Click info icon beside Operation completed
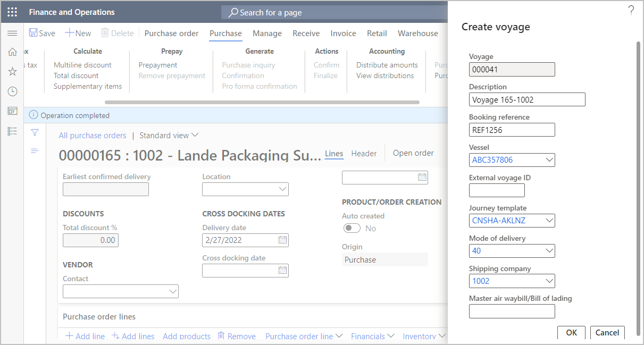Image resolution: width=644 pixels, height=345 pixels. (x=34, y=115)
